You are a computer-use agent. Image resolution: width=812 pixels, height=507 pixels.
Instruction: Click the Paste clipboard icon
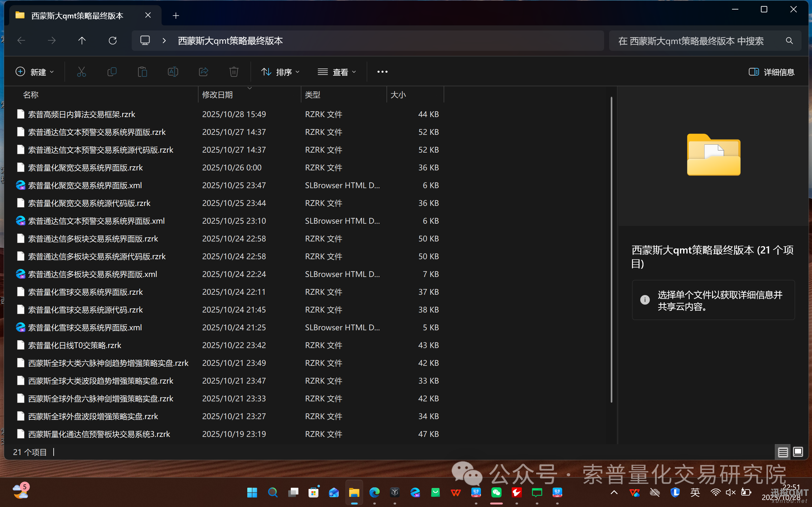[142, 72]
